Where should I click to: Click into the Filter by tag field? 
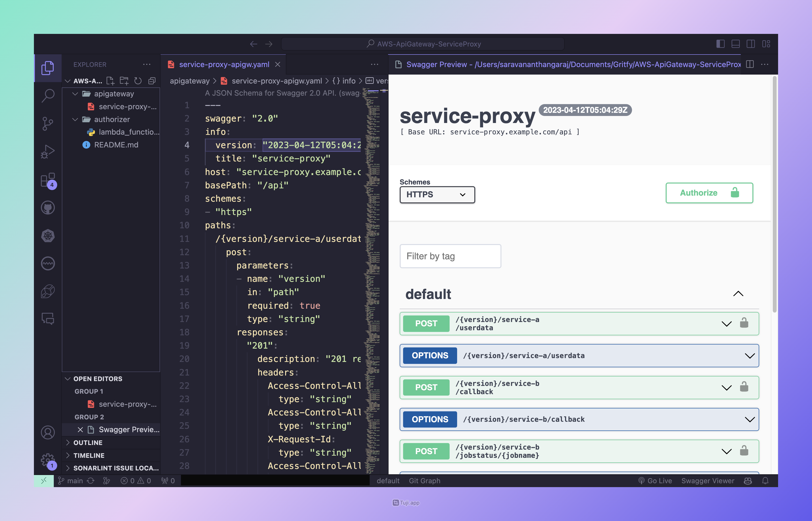[450, 256]
